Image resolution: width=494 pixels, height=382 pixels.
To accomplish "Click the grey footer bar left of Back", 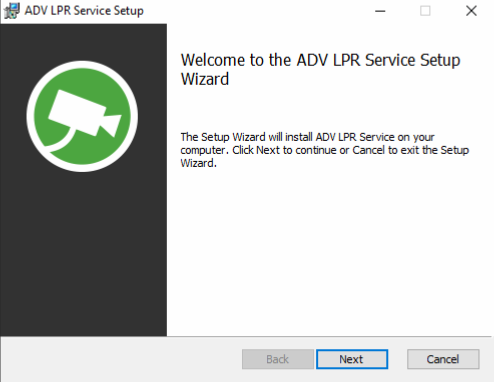I will 120,359.
